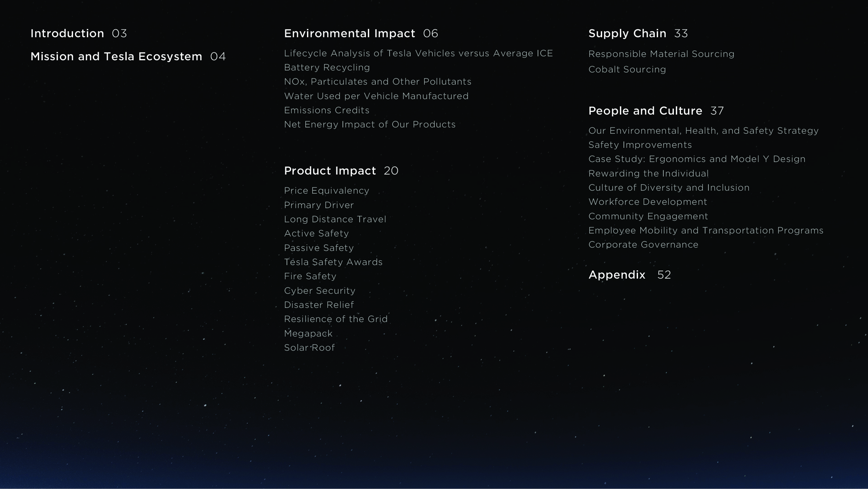Select Lifecycle Analysis of Tesla Vehicles entry

[x=419, y=53]
